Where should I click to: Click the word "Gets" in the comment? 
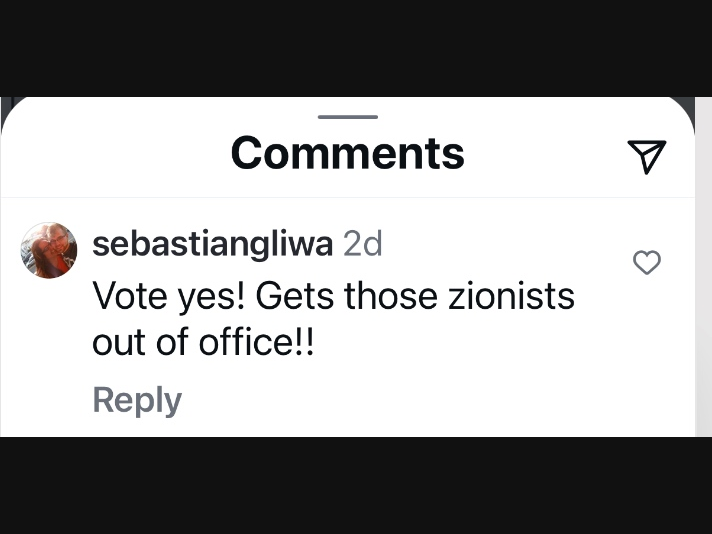[295, 296]
